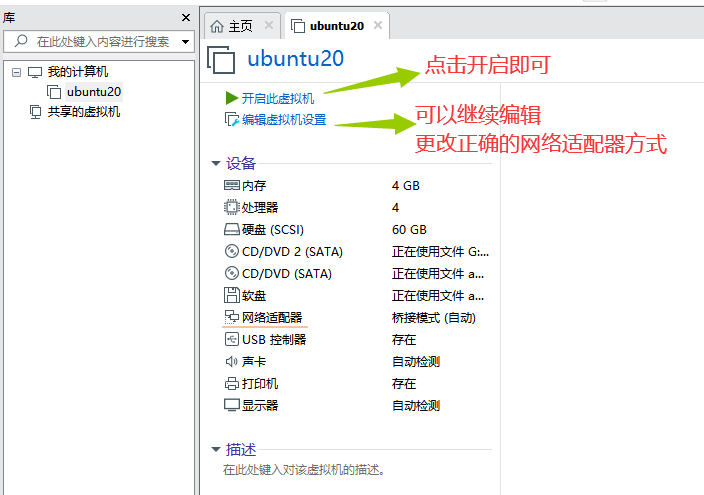Click the shared VMs (共享的虚拟机) icon

point(35,111)
